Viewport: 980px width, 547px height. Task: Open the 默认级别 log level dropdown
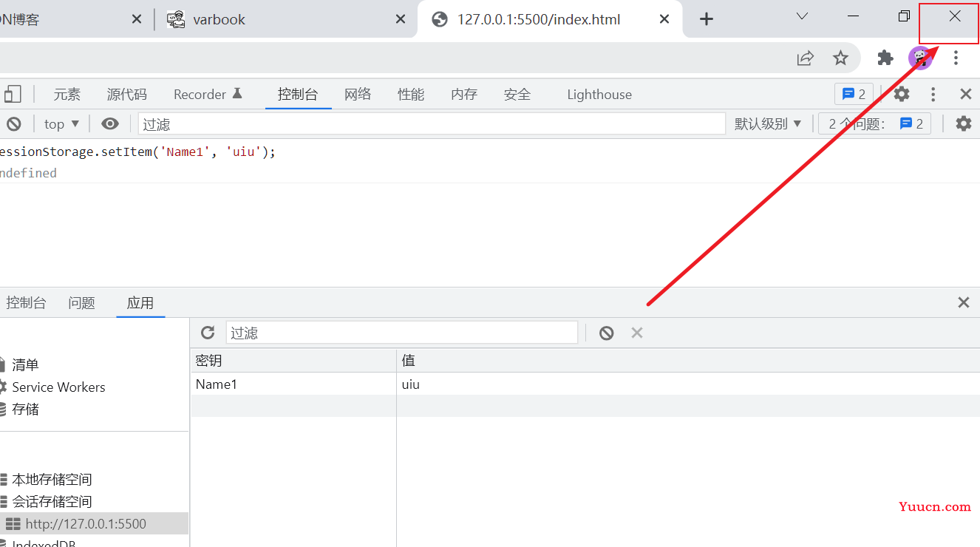click(x=768, y=123)
